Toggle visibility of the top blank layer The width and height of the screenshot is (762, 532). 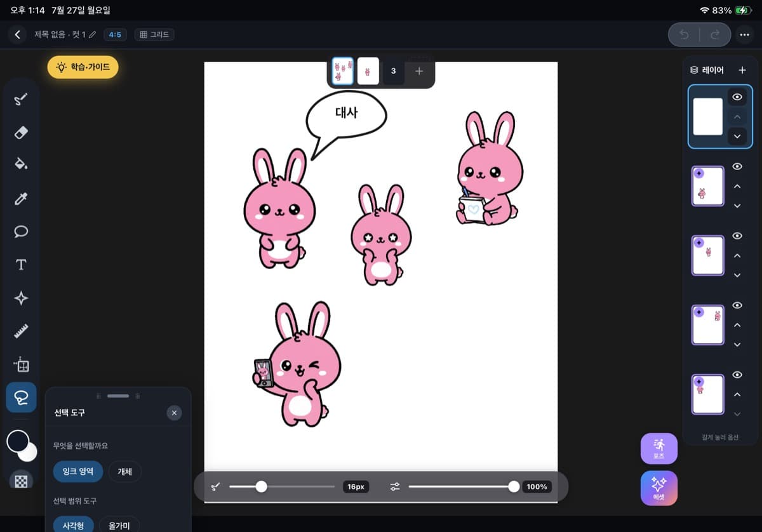737,97
